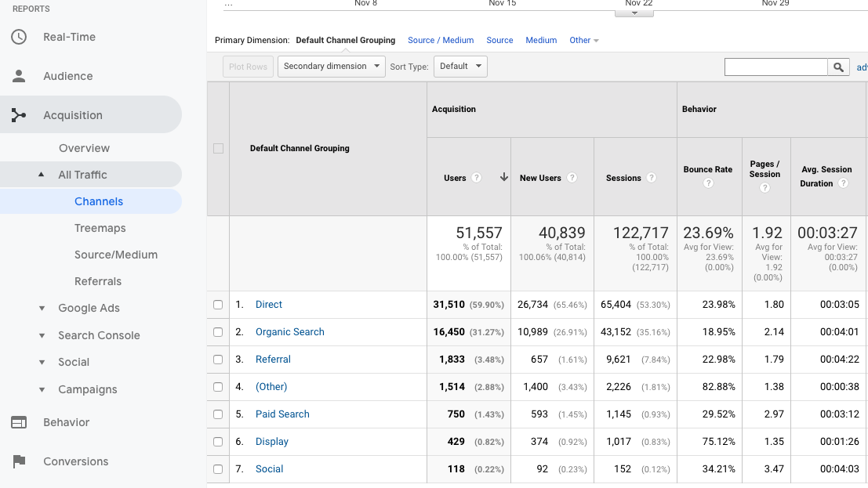Screen dimensions: 868x488
Task: Click the chart collapse handle arrow
Action: 634,13
